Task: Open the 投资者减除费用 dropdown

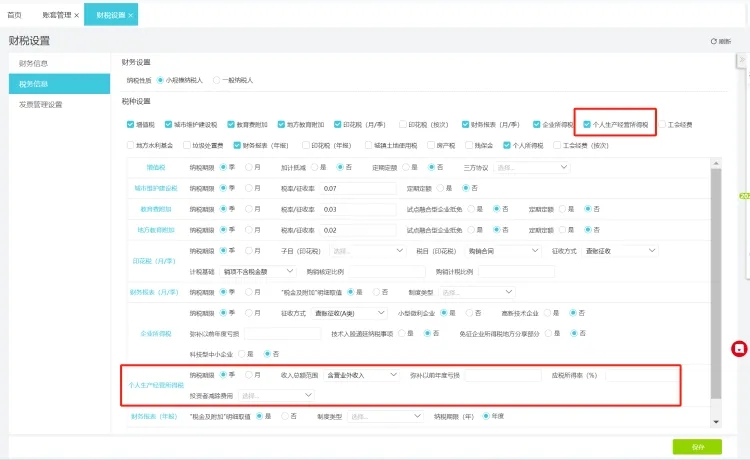Action: click(x=277, y=395)
